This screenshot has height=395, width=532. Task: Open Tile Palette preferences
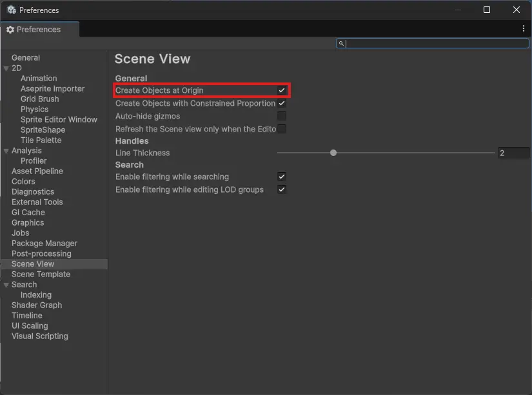41,140
